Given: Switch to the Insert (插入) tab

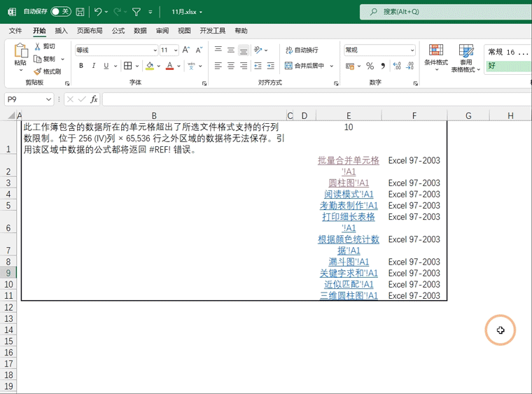Looking at the screenshot, I should (x=62, y=31).
